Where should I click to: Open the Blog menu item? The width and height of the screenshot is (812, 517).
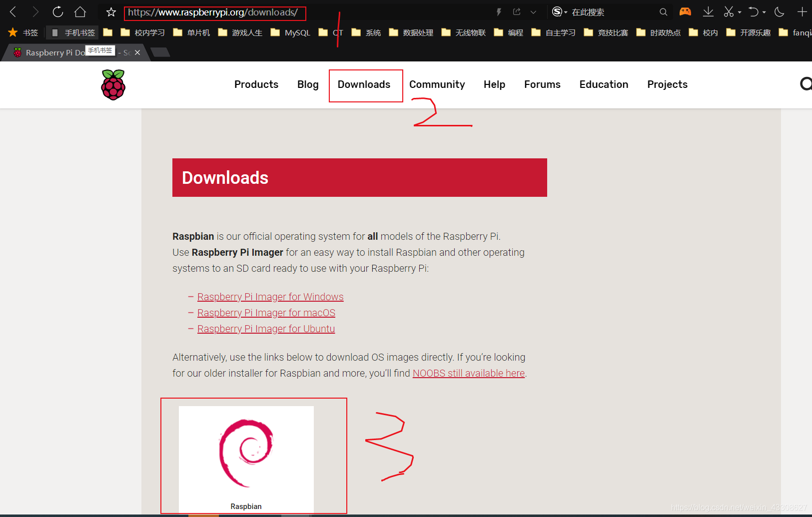(x=308, y=84)
